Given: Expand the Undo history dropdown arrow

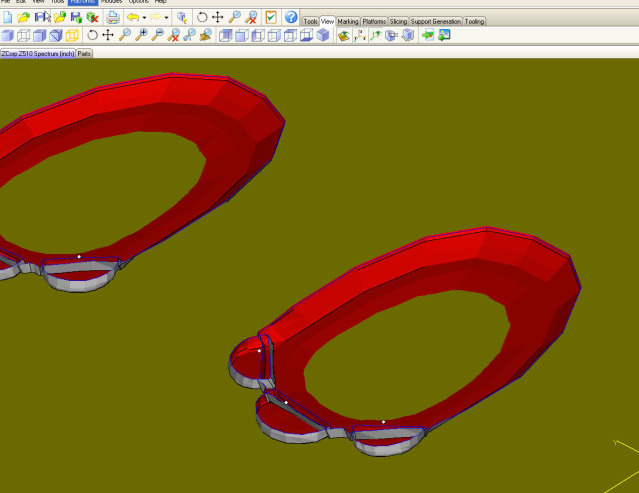Looking at the screenshot, I should (145, 18).
